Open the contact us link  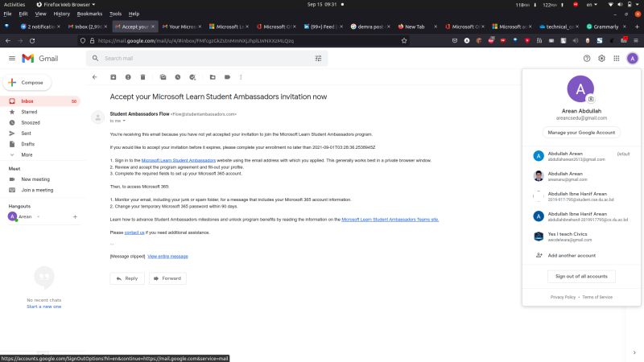pos(134,232)
